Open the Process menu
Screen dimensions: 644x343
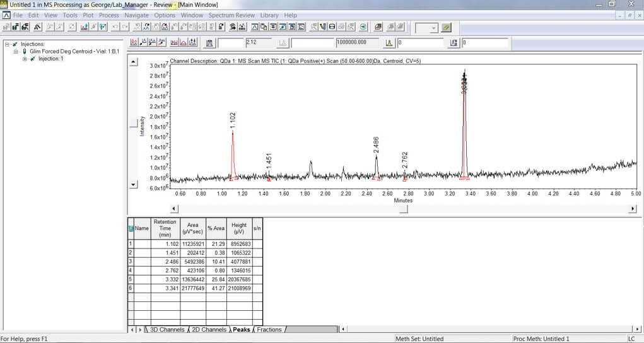[109, 15]
